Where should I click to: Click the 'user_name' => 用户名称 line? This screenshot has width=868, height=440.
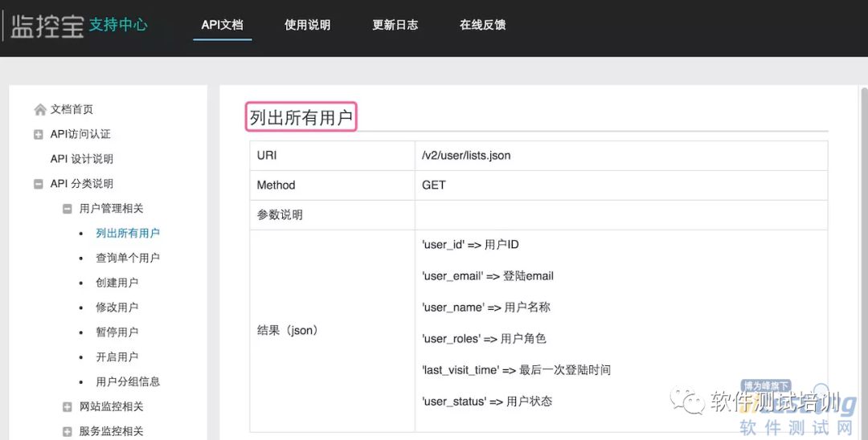pos(486,308)
